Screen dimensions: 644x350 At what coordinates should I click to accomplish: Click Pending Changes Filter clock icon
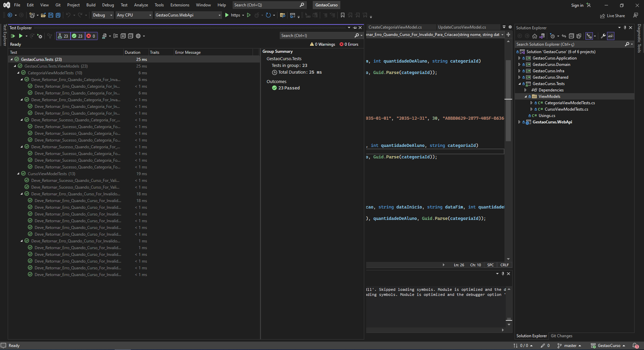point(552,36)
